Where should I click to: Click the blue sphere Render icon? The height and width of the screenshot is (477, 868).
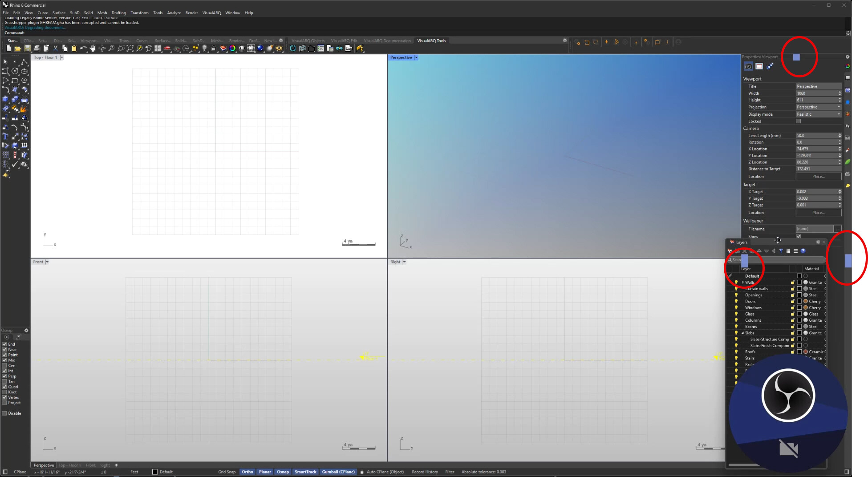click(260, 49)
